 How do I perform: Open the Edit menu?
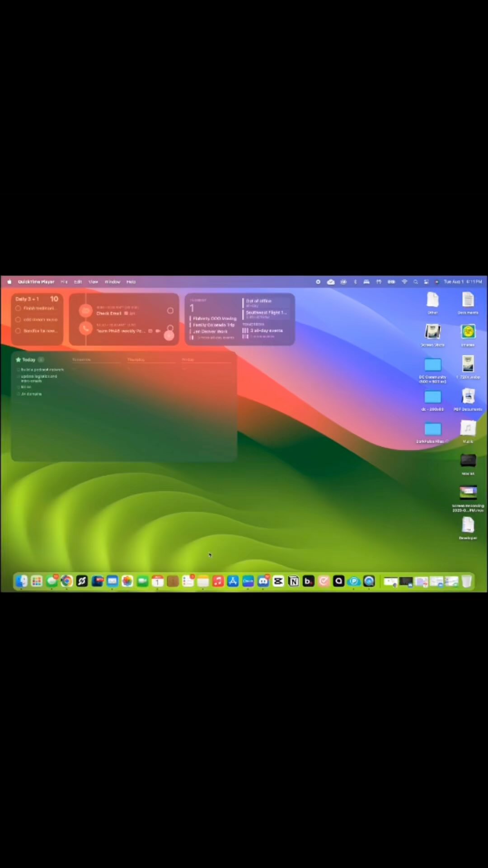click(78, 282)
